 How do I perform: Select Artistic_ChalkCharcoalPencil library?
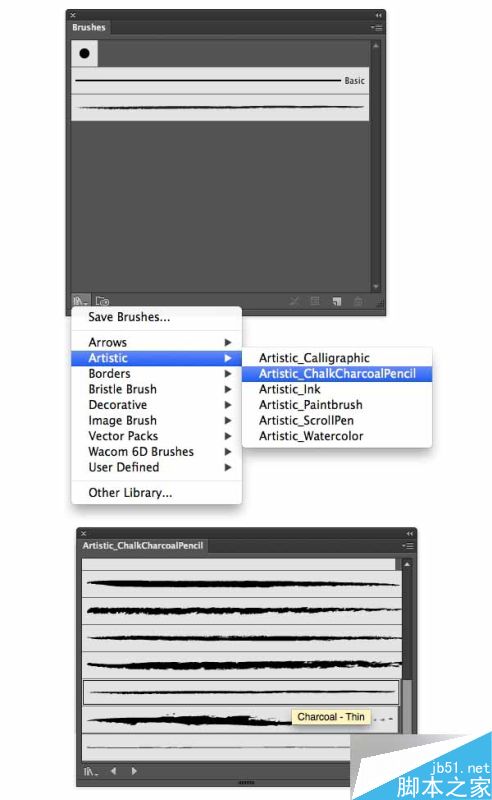(x=337, y=373)
